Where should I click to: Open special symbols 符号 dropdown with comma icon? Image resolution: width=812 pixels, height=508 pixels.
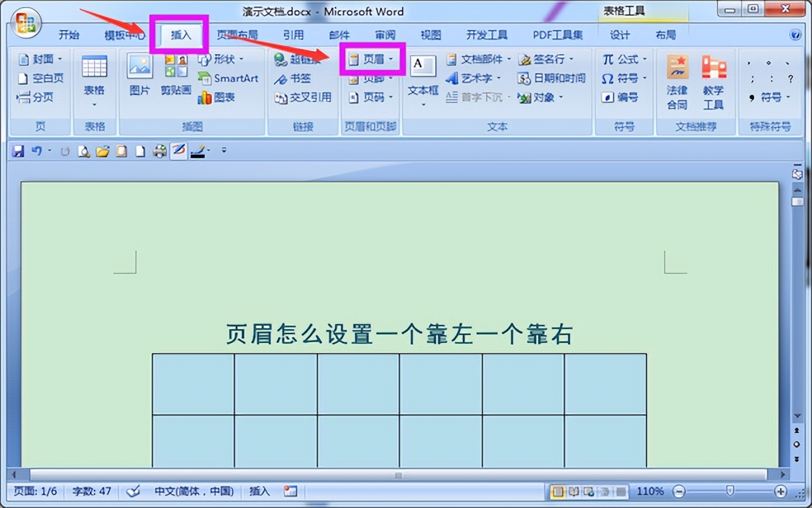[769, 97]
